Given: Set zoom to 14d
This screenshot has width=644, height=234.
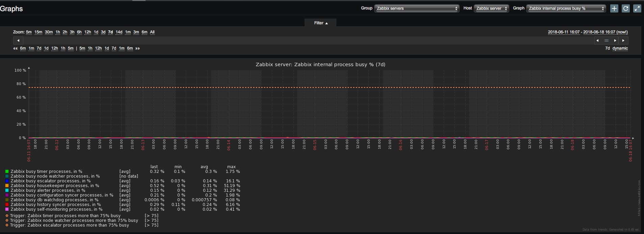Looking at the screenshot, I should tap(119, 32).
